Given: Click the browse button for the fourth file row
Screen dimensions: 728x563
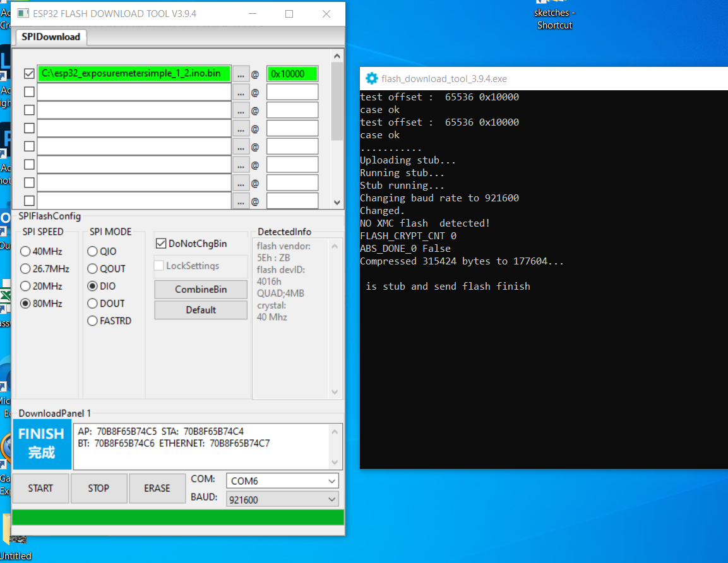Looking at the screenshot, I should tap(241, 129).
